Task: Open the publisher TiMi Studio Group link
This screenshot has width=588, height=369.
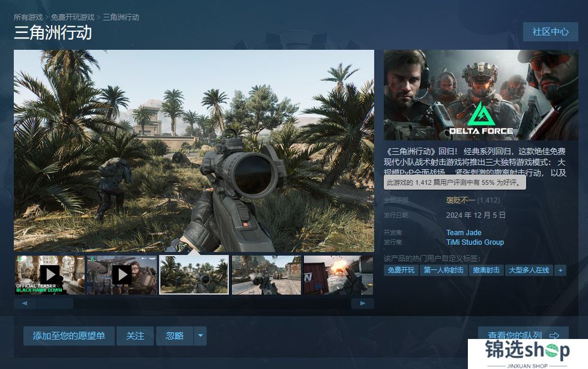Action: point(474,242)
